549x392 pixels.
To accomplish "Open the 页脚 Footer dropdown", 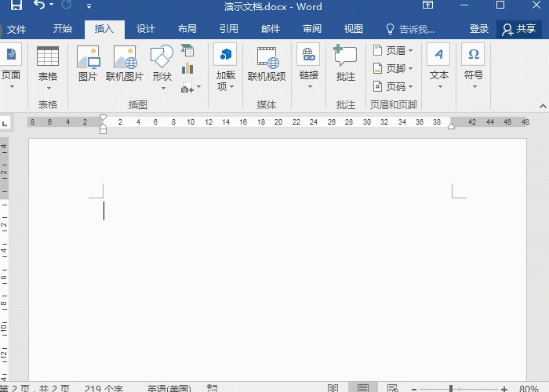I will coord(393,69).
